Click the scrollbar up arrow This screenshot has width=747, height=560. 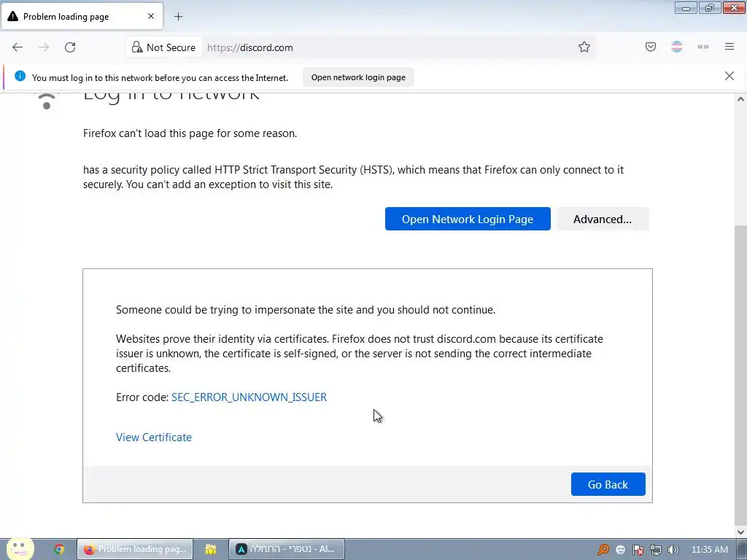point(740,99)
